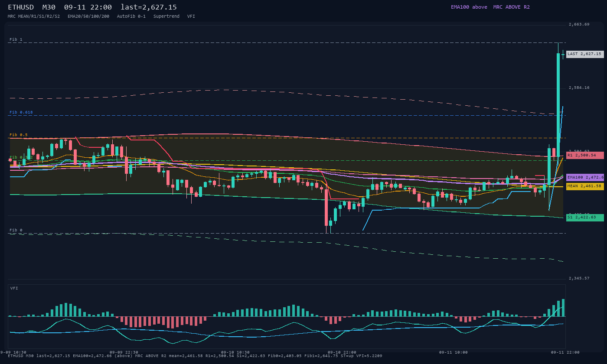This screenshot has height=364, width=607.
Task: Click the Fib 0 level label
Action: click(x=16, y=230)
